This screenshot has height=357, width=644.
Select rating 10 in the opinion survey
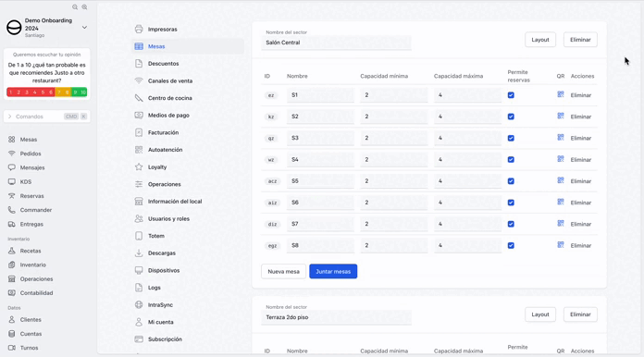click(83, 92)
